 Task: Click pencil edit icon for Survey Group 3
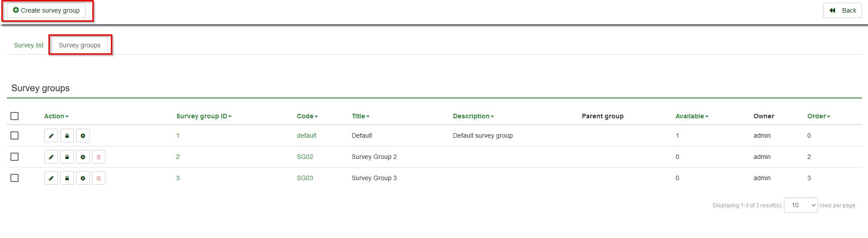[51, 178]
